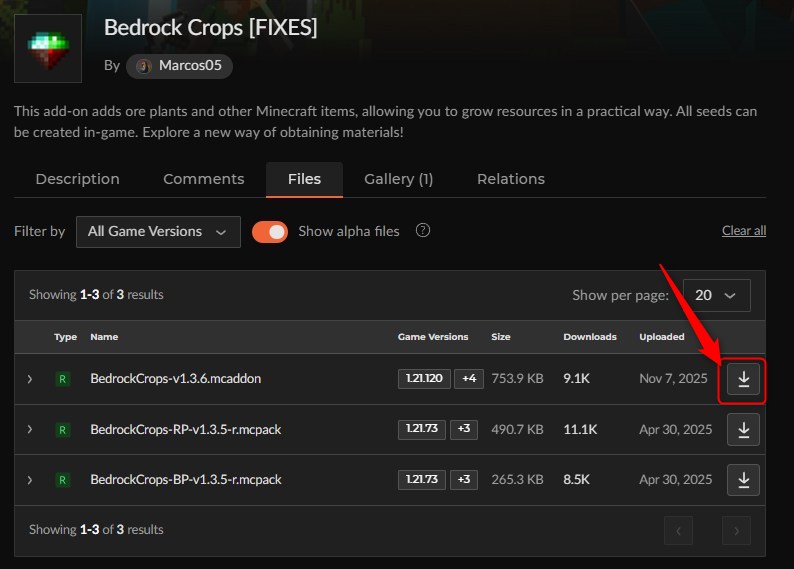Click the Game Versions column header
Image resolution: width=794 pixels, height=569 pixels.
(x=433, y=337)
